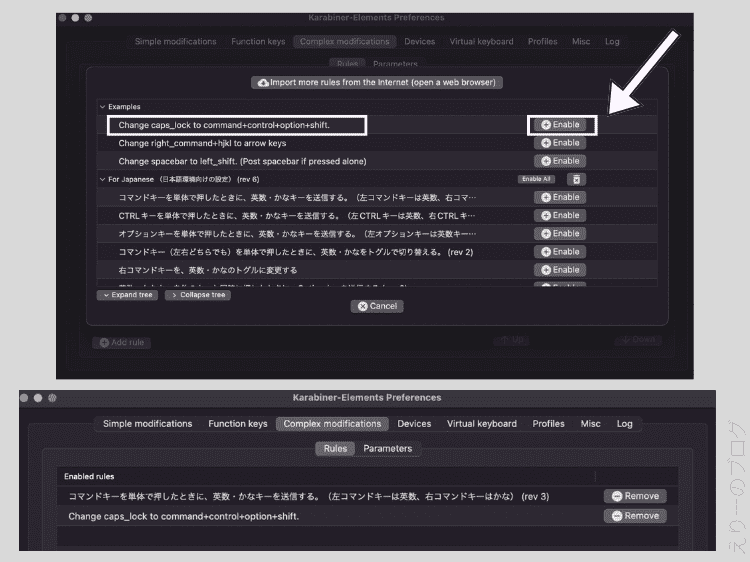Click the Collapse tree button
This screenshot has width=750, height=562.
coord(198,295)
